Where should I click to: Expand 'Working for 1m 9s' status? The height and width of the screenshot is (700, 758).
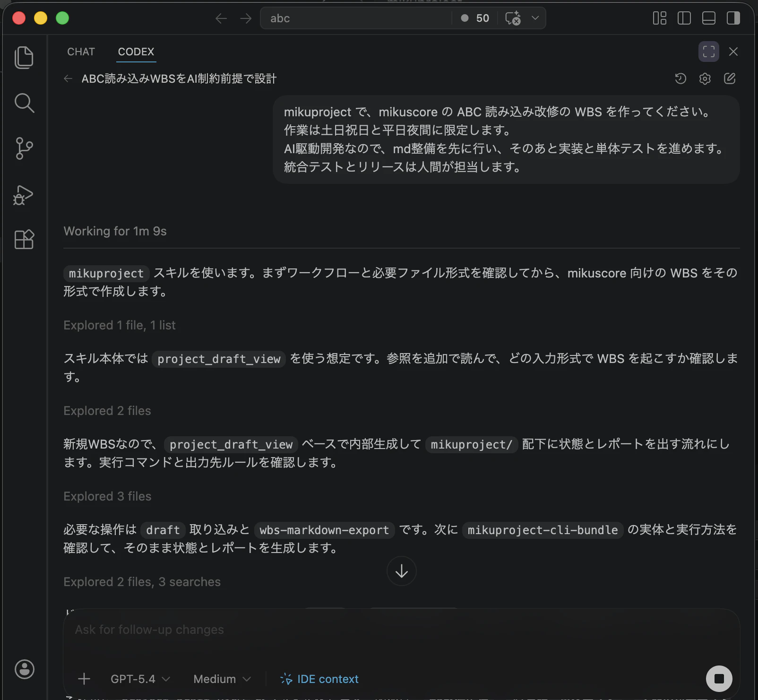click(115, 231)
